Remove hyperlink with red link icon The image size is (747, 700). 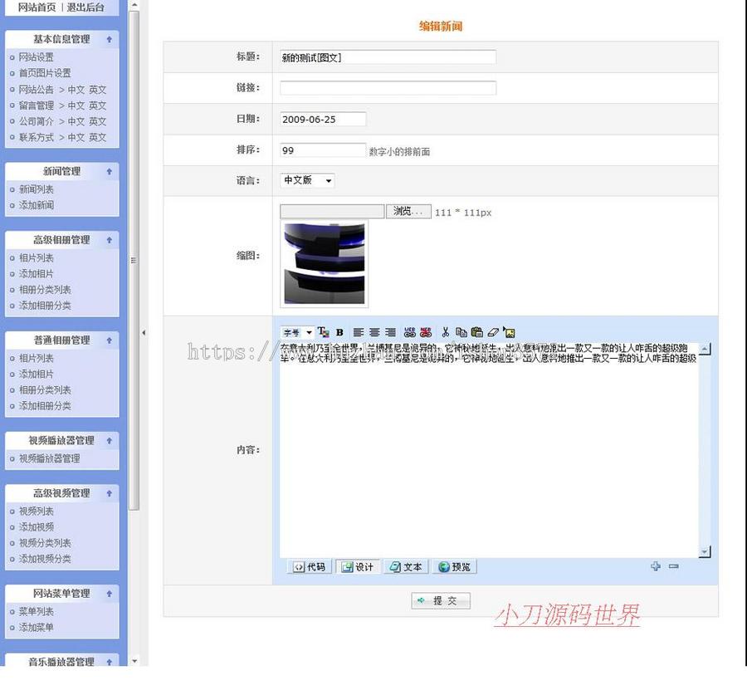[426, 332]
